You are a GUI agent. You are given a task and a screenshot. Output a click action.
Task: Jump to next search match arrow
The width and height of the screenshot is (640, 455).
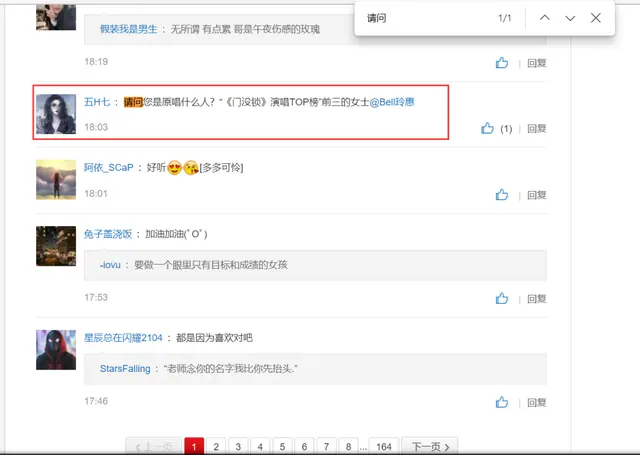pos(570,18)
